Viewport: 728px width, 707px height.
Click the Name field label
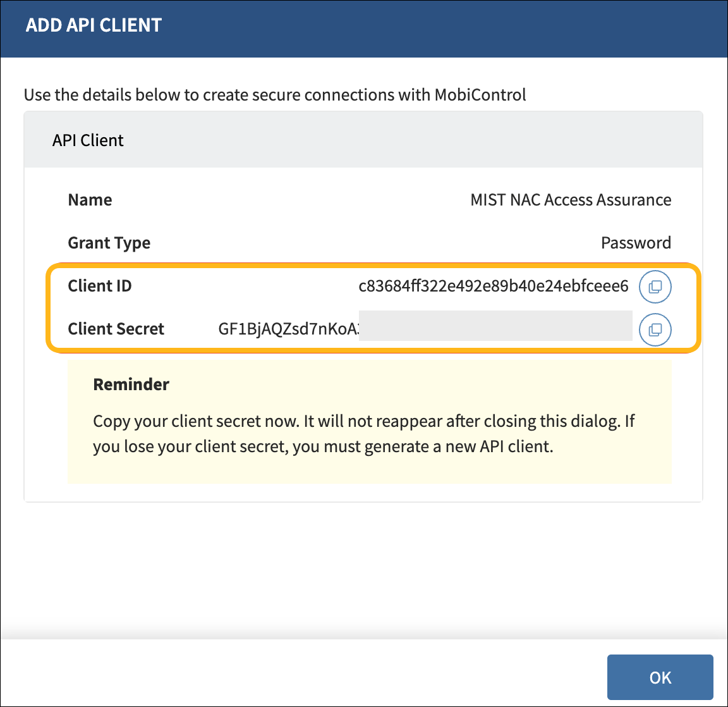[90, 200]
